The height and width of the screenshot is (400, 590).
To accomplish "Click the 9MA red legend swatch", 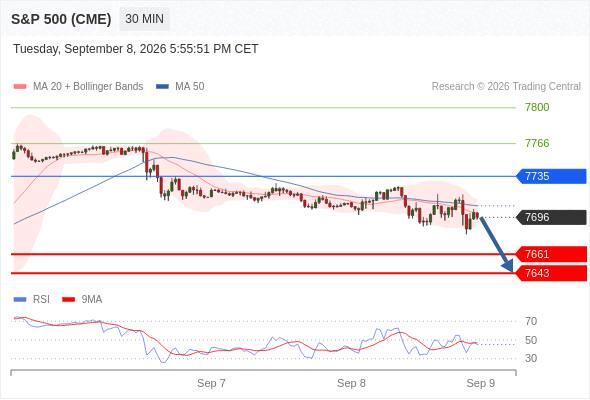I will pyautogui.click(x=68, y=300).
